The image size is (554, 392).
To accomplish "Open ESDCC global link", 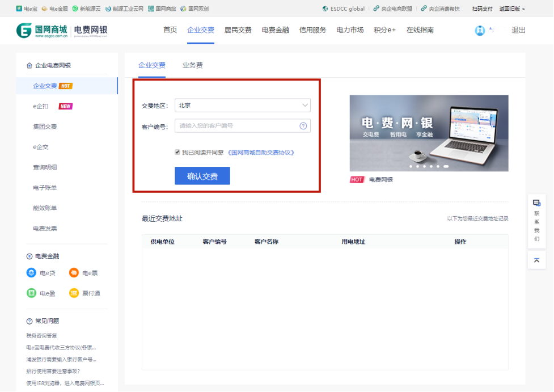I will tap(344, 9).
